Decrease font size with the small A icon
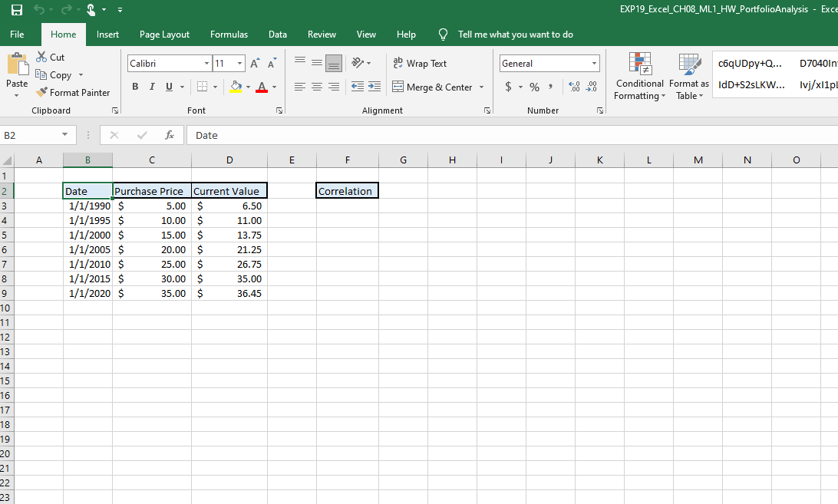This screenshot has width=838, height=504. point(272,63)
